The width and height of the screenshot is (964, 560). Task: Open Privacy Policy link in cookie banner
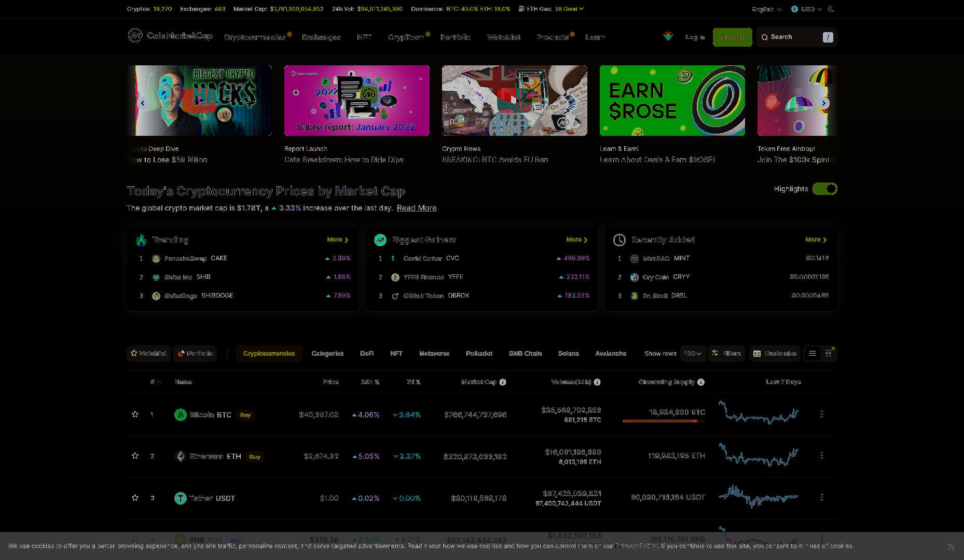coord(637,546)
